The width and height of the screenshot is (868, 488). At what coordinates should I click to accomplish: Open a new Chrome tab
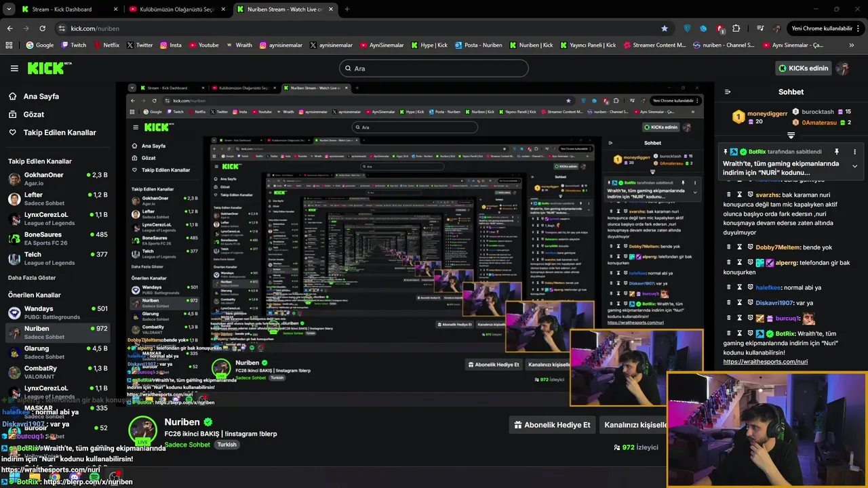[x=347, y=9]
